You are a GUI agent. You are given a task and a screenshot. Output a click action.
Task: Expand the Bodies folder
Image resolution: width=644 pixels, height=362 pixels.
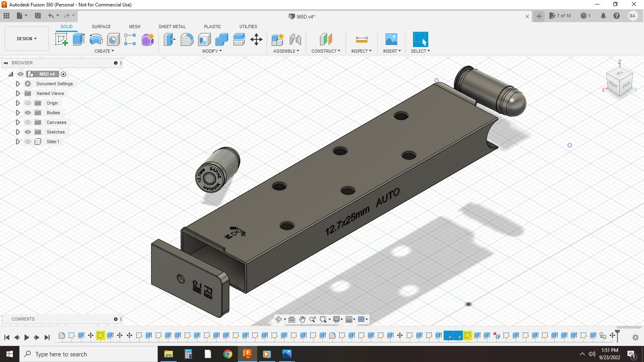point(18,113)
